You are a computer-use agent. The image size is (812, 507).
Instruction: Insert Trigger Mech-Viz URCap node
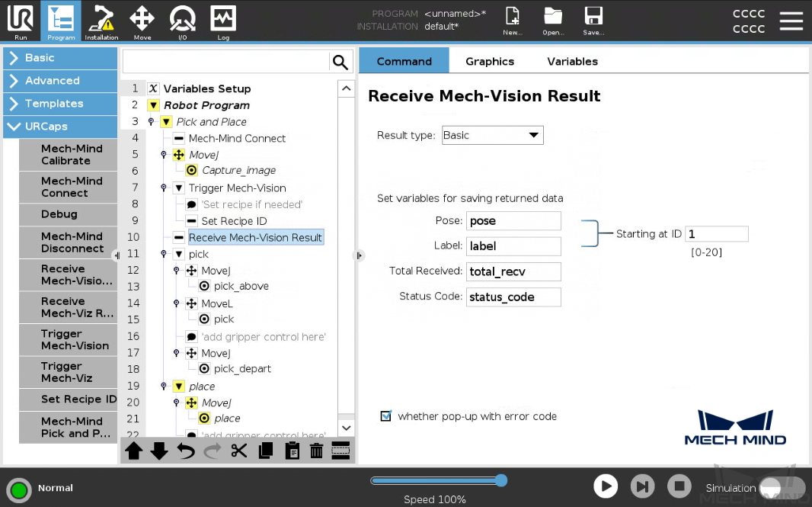69,372
